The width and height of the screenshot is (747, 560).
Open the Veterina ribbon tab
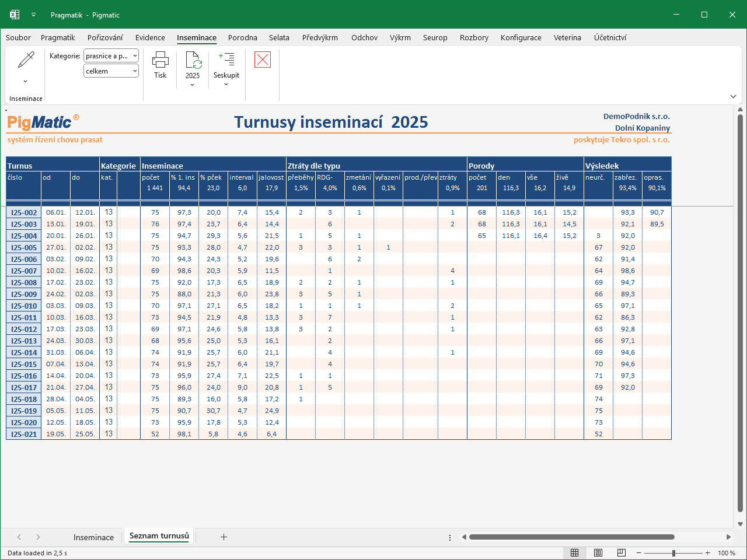[x=567, y=37]
